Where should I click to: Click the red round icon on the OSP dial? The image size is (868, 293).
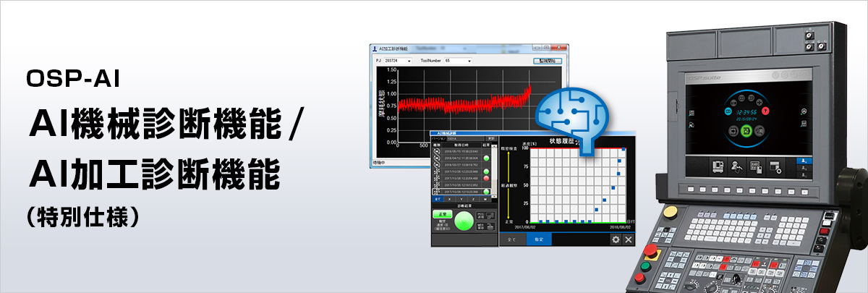(x=765, y=111)
